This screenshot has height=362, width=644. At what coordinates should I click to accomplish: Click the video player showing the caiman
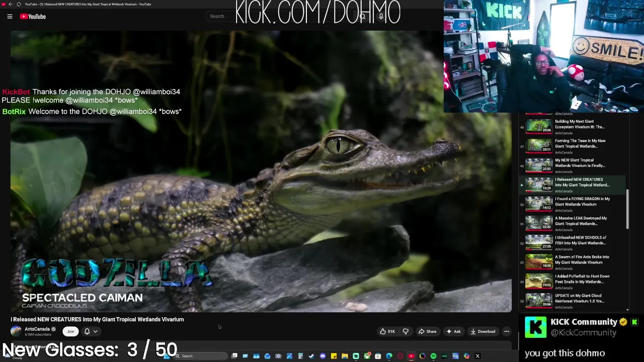click(x=261, y=171)
